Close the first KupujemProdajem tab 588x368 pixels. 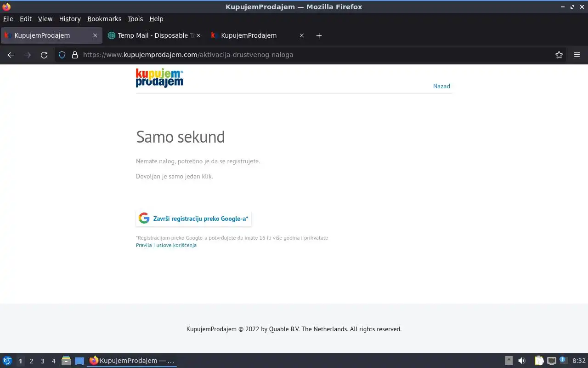tap(95, 35)
